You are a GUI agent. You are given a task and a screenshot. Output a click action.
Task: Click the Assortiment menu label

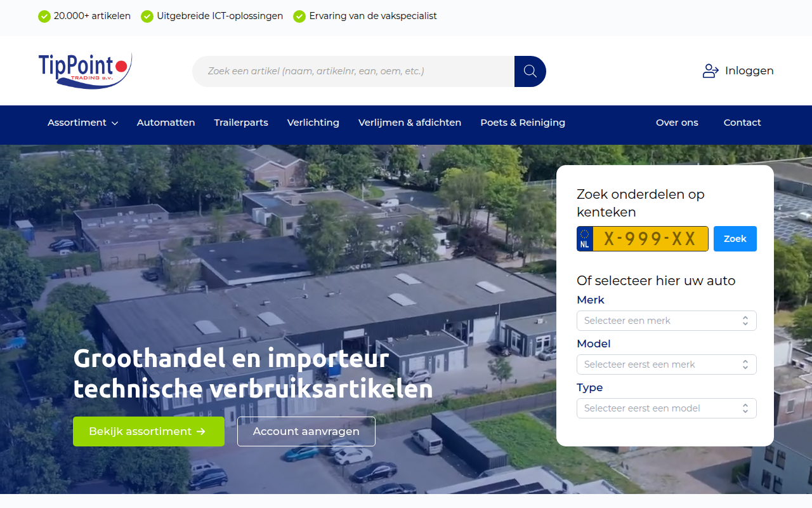tap(77, 123)
